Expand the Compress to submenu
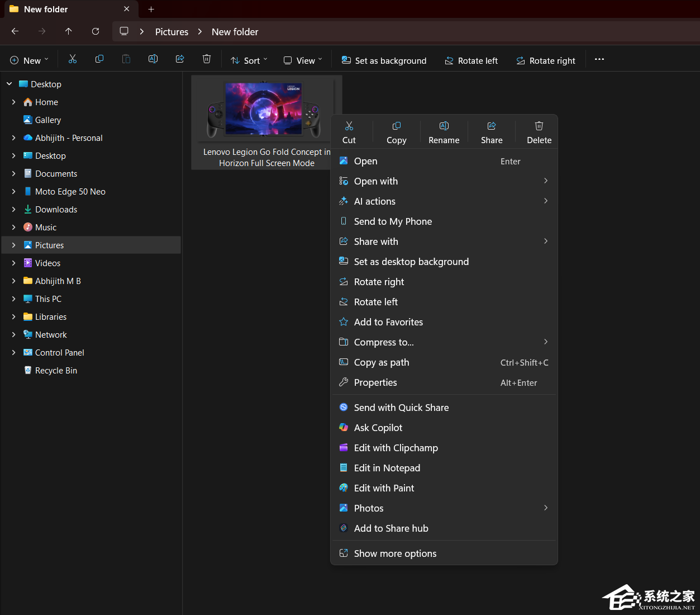700x615 pixels. tap(444, 342)
